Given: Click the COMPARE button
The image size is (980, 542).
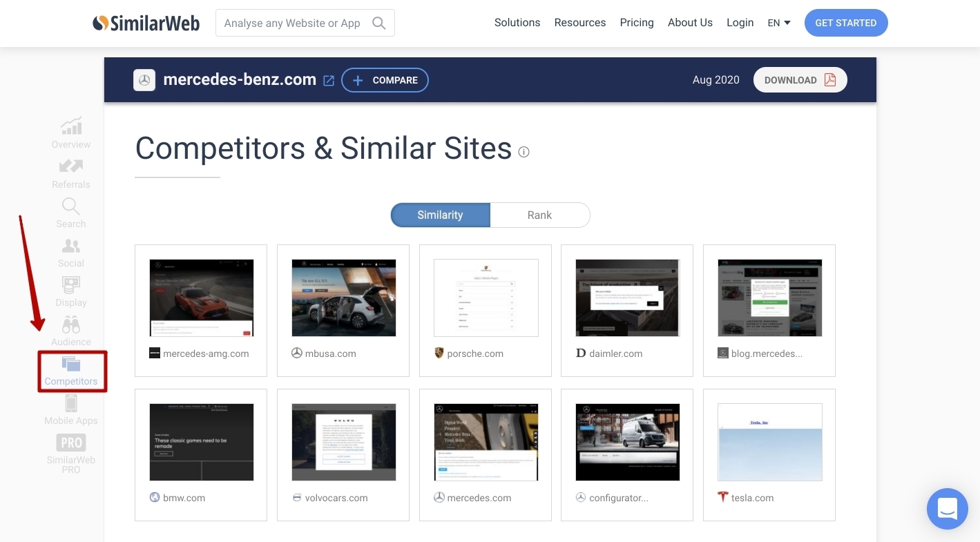Looking at the screenshot, I should tap(385, 80).
